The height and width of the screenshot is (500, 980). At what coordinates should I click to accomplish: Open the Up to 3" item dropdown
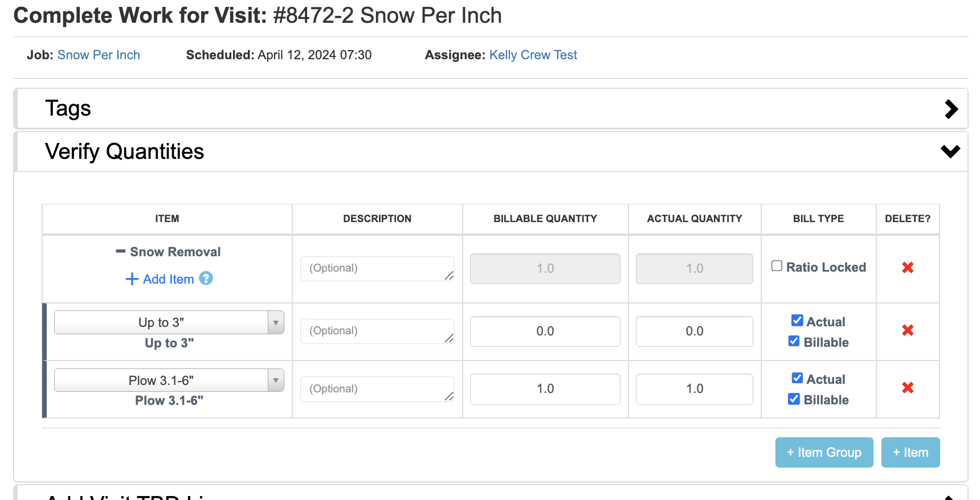click(169, 322)
